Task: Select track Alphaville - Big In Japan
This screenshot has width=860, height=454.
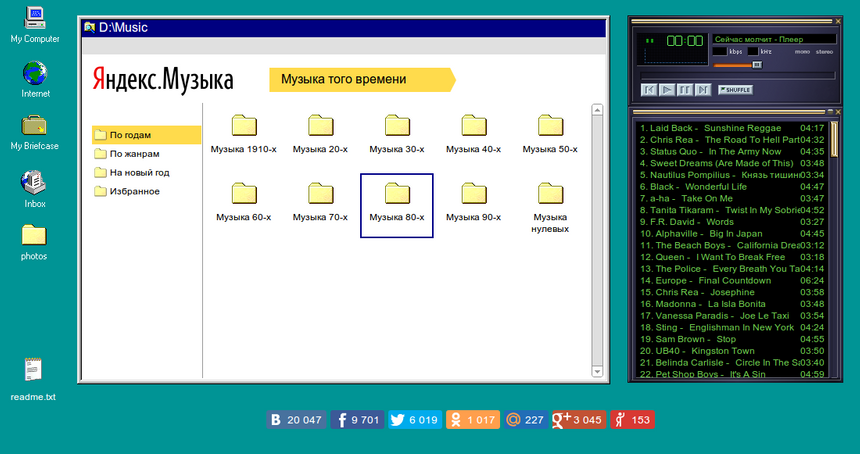Action: (732, 234)
